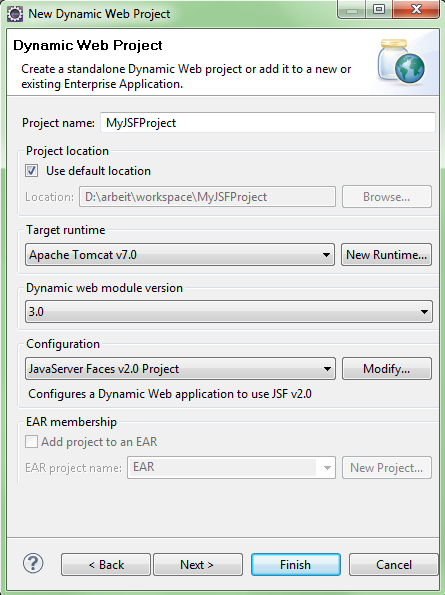Maximize the wizard dialog window
The width and height of the screenshot is (445, 595).
pos(379,9)
